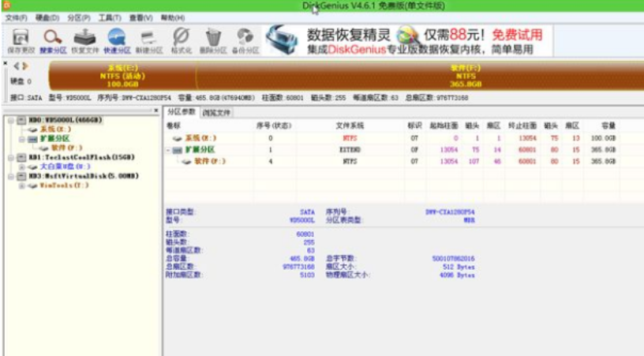The height and width of the screenshot is (356, 644).
Task: Collapse 扩展分区 in the partition list
Action: coord(169,149)
